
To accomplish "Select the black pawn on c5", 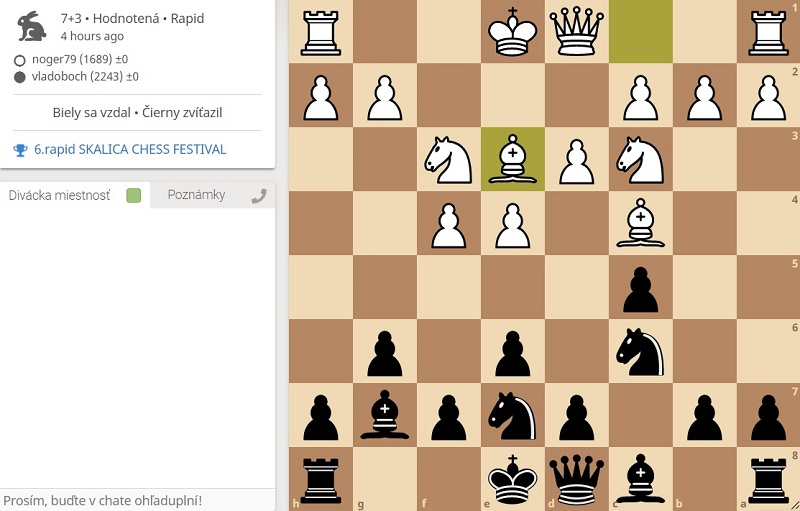I will pos(641,287).
